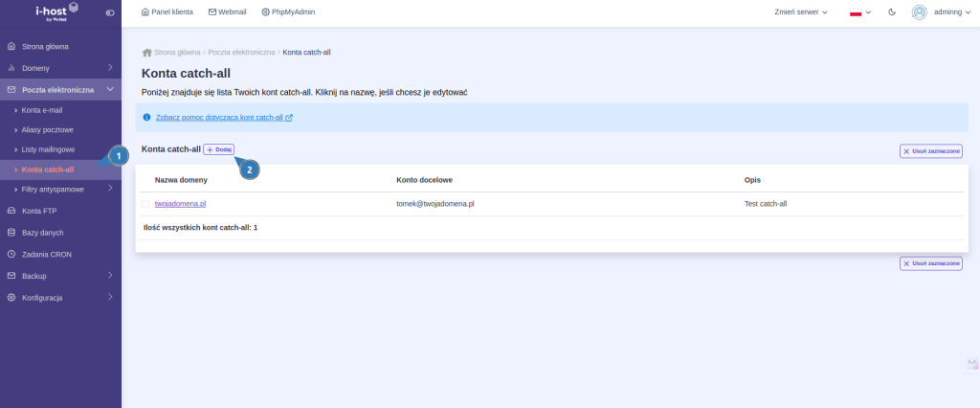
Task: Open the language flag dropdown
Action: click(860, 12)
